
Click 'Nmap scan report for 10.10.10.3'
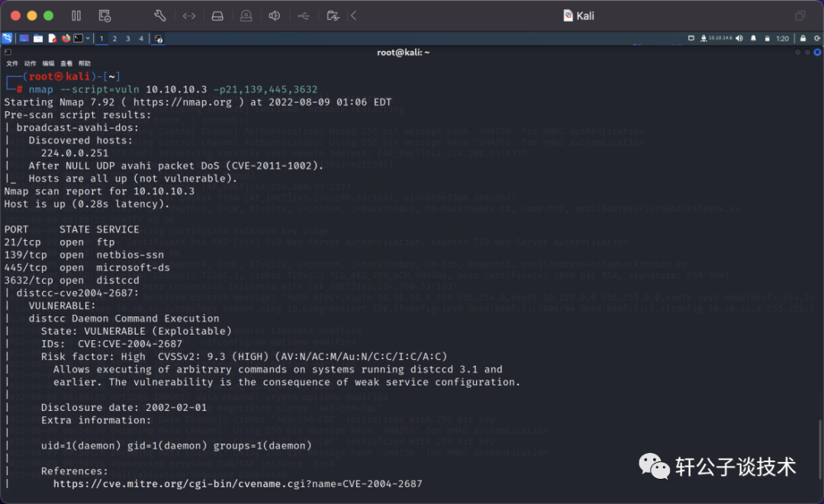coord(99,191)
